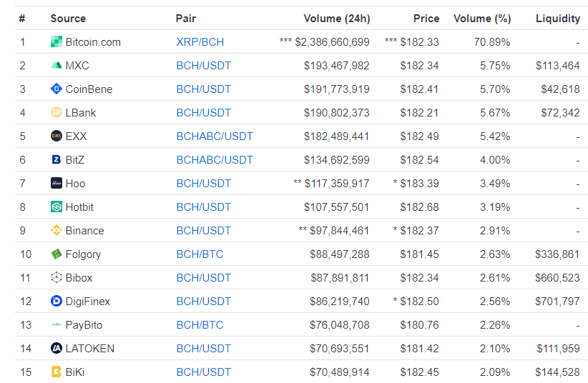
Task: Sort by the Liquidity column header
Action: [558, 19]
